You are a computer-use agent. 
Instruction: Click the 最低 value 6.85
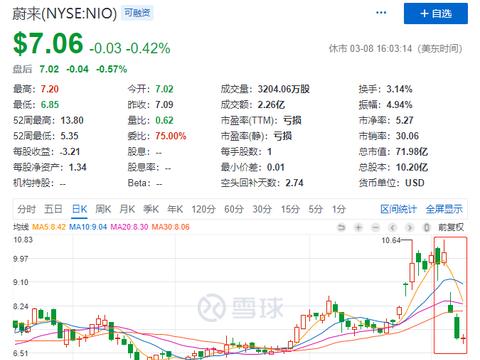(x=50, y=105)
